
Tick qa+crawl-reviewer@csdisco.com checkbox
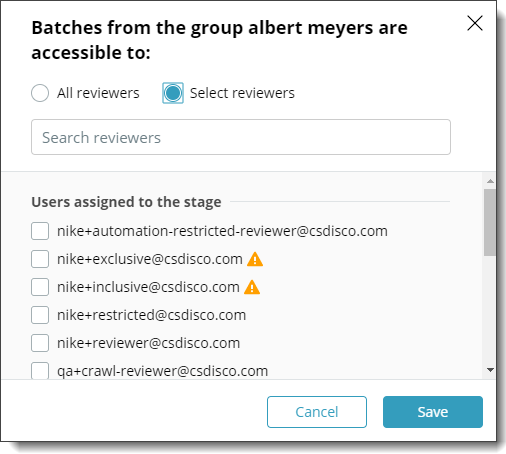click(x=40, y=371)
